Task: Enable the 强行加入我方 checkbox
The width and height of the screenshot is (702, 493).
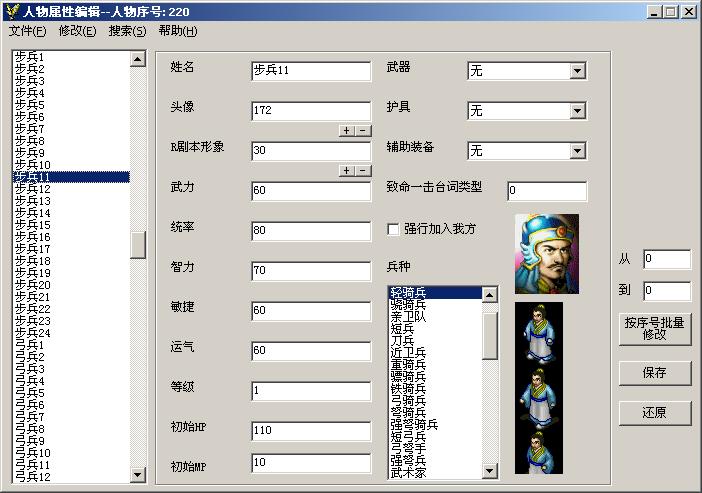Action: 394,229
